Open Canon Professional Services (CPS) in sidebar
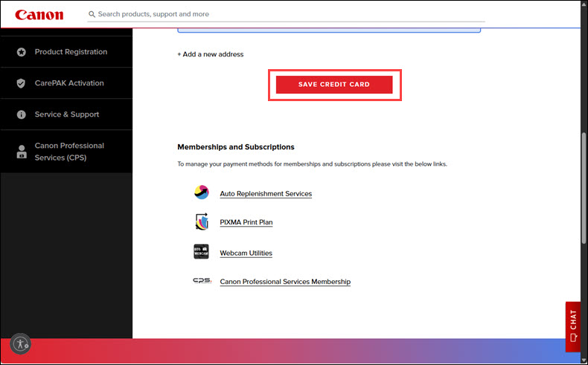 [66, 152]
